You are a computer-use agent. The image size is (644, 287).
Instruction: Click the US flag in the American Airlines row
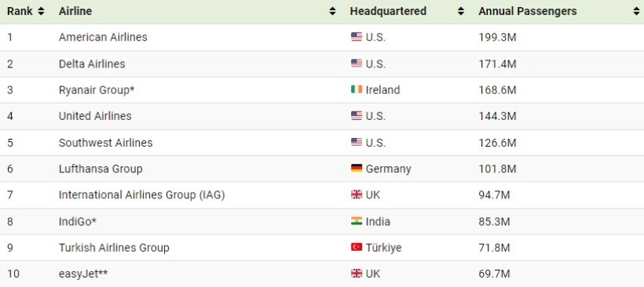[357, 37]
